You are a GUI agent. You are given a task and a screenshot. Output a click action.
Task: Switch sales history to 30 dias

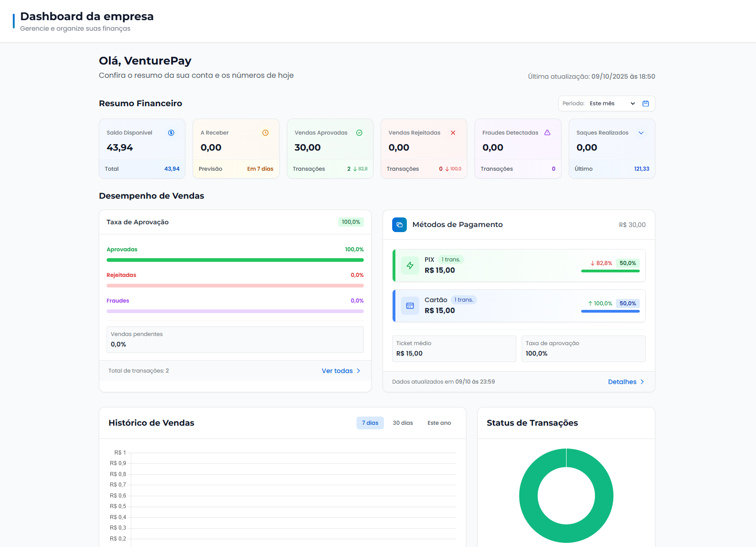point(403,422)
